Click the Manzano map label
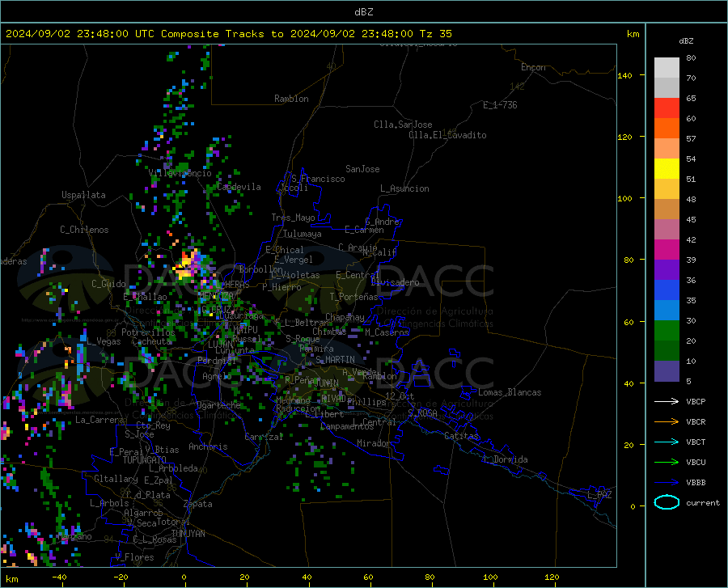Screen dimensions: 728x588 pyautogui.click(x=74, y=536)
